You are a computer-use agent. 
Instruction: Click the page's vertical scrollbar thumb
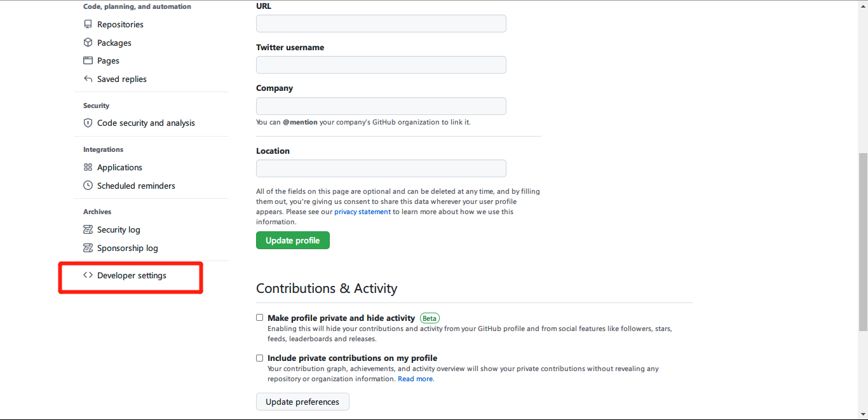tap(863, 241)
